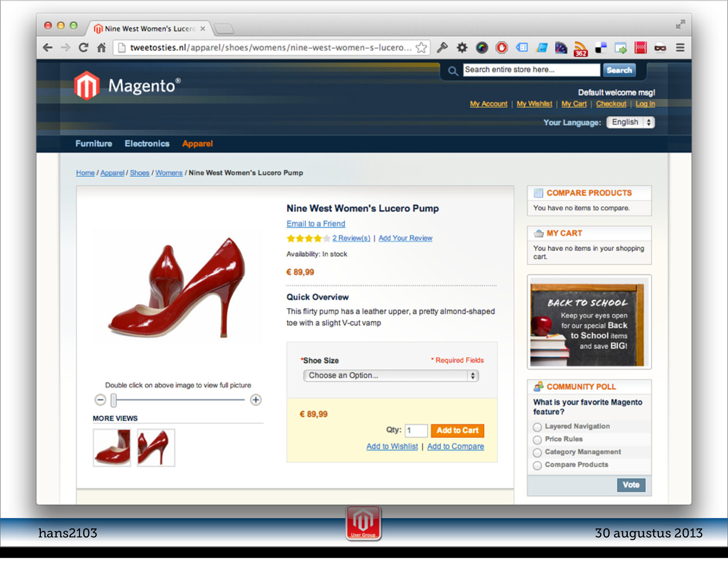
Task: Go back with browser back arrow
Action: coord(47,47)
